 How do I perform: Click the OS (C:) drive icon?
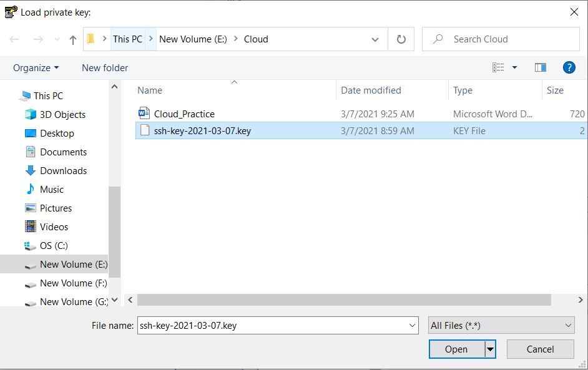tap(30, 246)
